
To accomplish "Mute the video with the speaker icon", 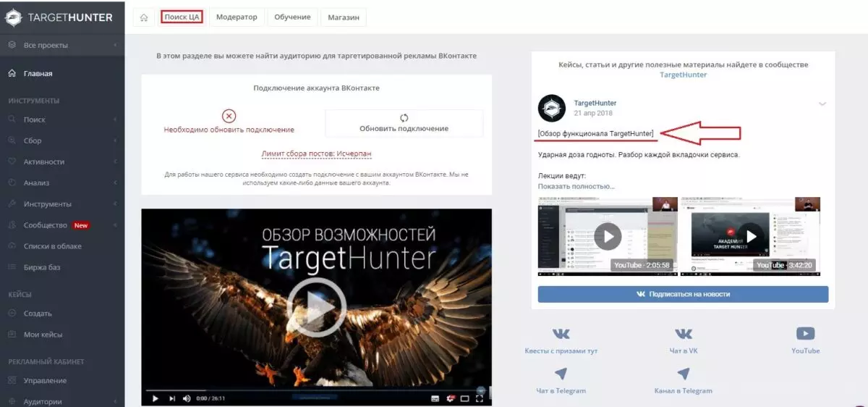I will [186, 398].
